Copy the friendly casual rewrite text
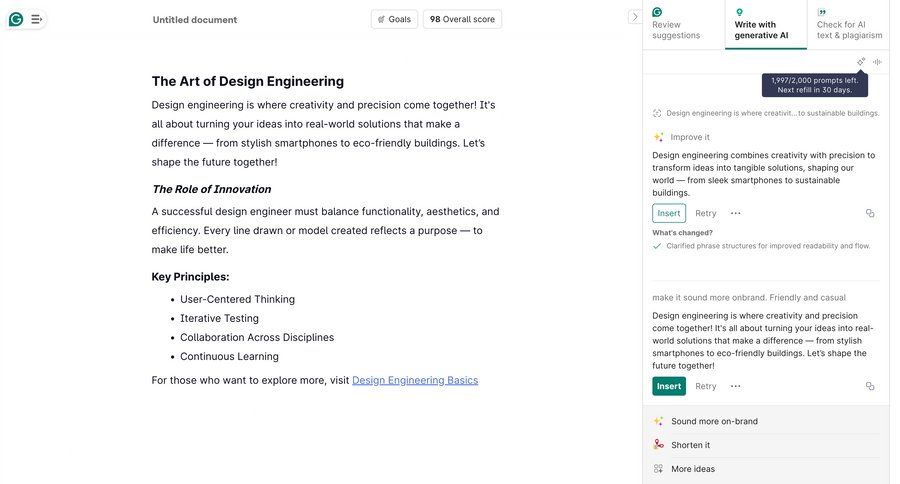Image resolution: width=900 pixels, height=484 pixels. click(870, 386)
